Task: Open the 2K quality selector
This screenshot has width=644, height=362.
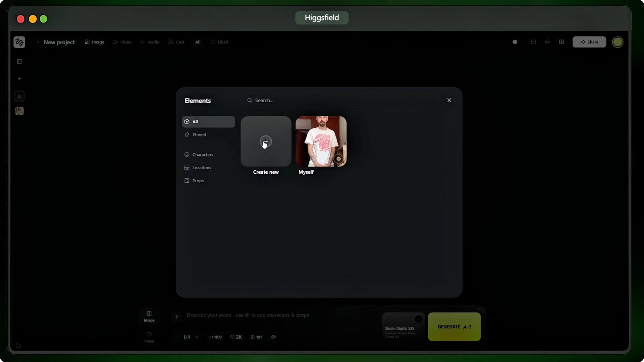Action: click(x=236, y=337)
